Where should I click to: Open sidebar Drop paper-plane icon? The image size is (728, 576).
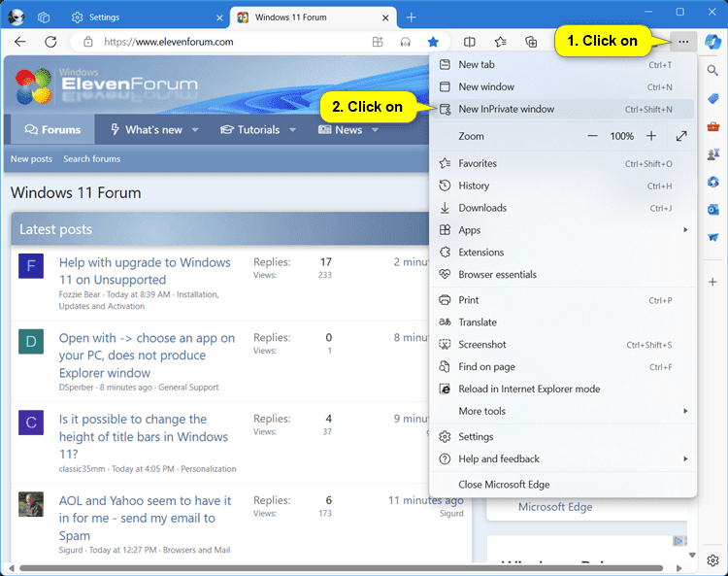point(712,237)
